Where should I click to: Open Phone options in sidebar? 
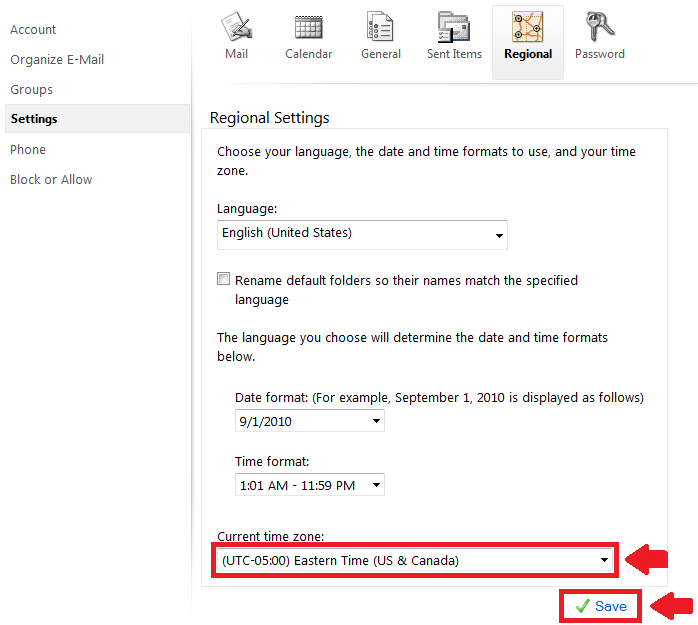[28, 150]
